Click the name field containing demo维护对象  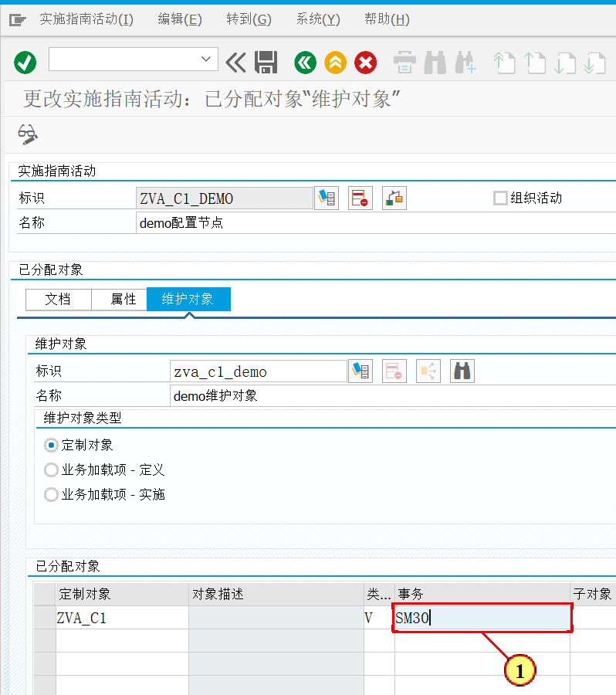click(393, 395)
